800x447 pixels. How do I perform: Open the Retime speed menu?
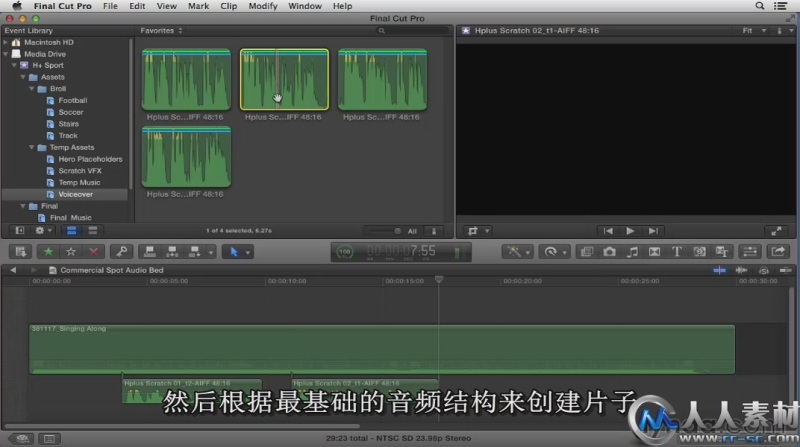[x=551, y=252]
